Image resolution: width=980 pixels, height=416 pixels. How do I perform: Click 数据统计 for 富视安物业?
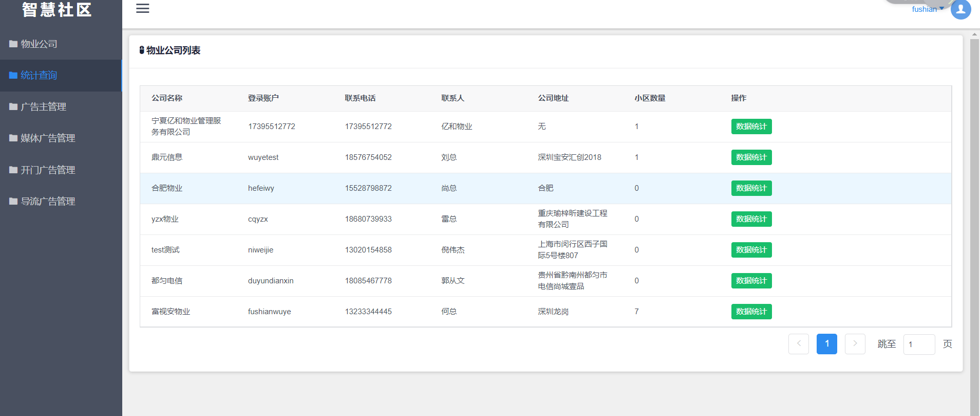(x=751, y=312)
